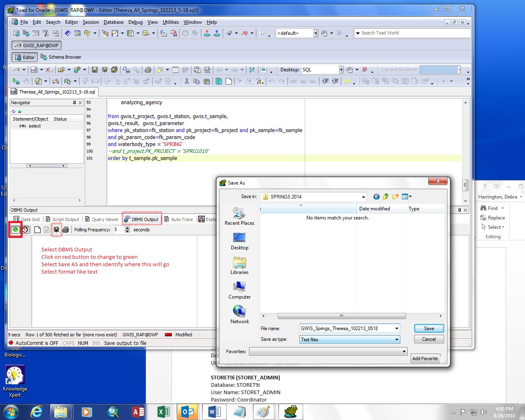Screen dimensions: 525x420
Task: Click the execute statement green play icon
Action: pyautogui.click(x=16, y=81)
